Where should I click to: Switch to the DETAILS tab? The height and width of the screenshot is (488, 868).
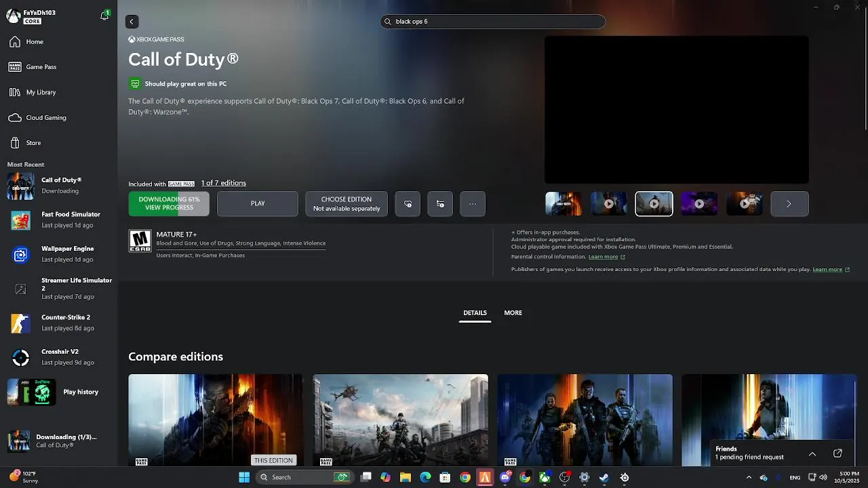click(475, 313)
